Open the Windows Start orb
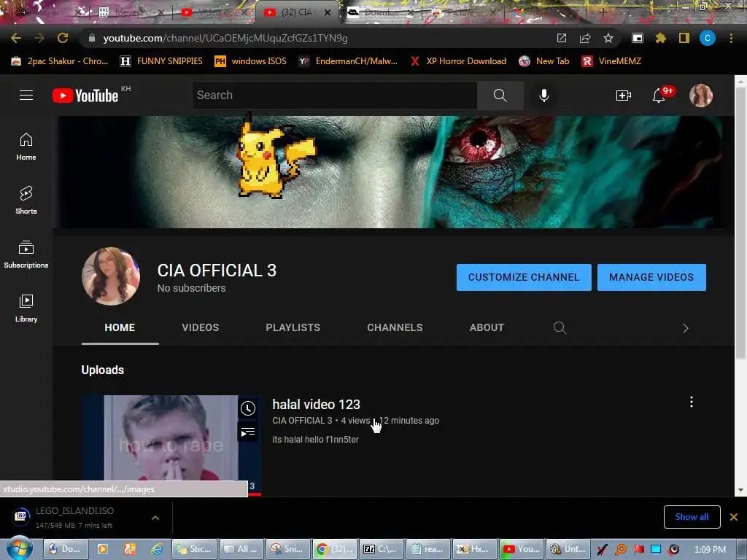This screenshot has width=747, height=560. pyautogui.click(x=20, y=548)
